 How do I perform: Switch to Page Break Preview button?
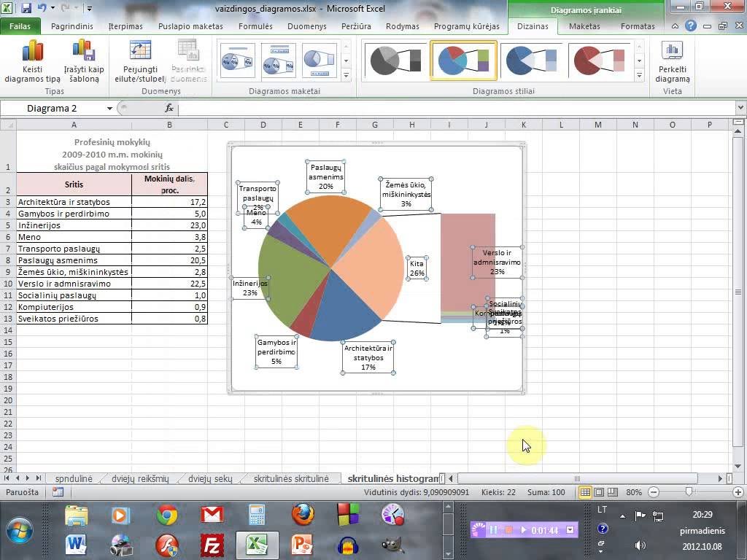point(612,492)
